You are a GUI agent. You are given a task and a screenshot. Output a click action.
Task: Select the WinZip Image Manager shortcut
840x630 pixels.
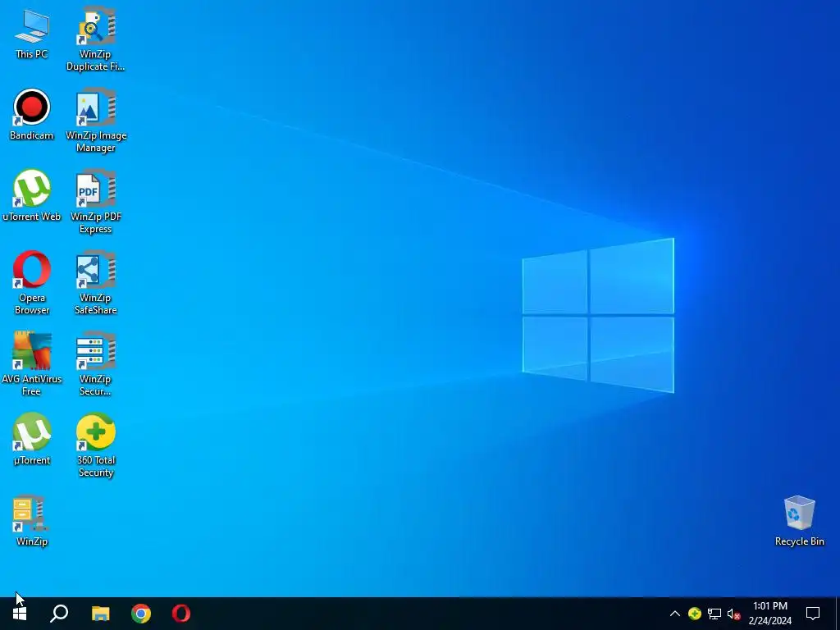tap(95, 121)
